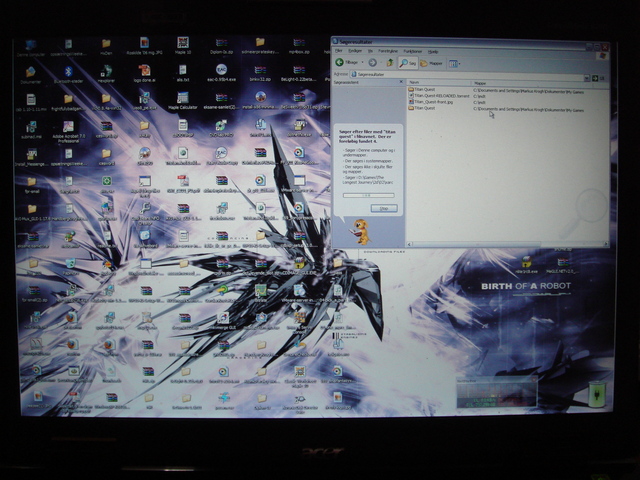Open the Foretrukne menu
This screenshot has width=640, height=480.
coord(388,51)
